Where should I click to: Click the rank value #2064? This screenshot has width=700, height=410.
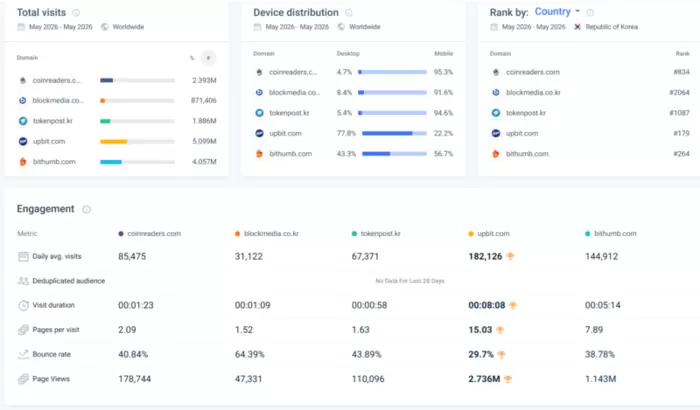[679, 92]
